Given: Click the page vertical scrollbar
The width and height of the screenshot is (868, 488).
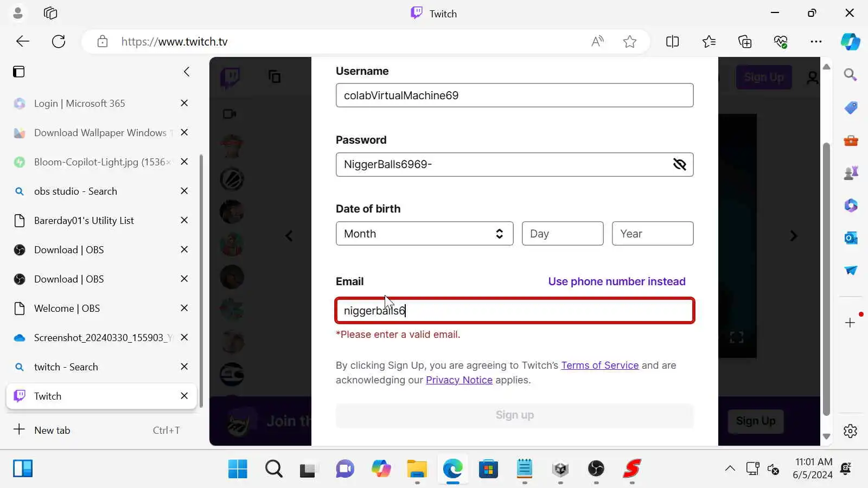Looking at the screenshot, I should click(826, 279).
